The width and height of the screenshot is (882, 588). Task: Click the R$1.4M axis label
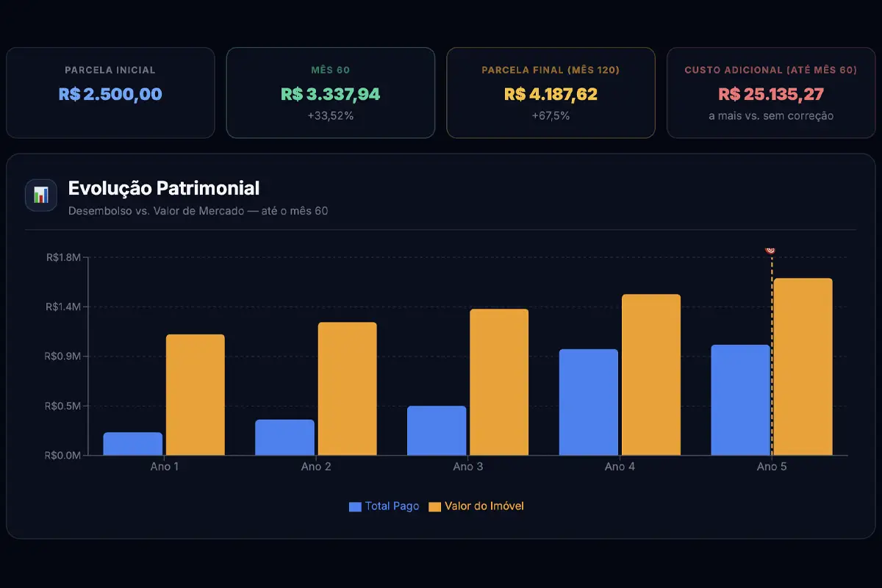(62, 306)
